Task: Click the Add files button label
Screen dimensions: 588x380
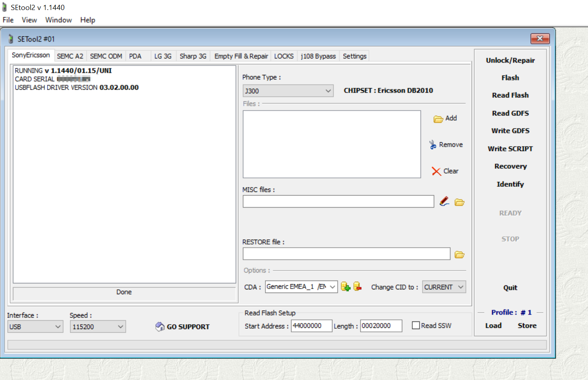Action: click(x=451, y=118)
